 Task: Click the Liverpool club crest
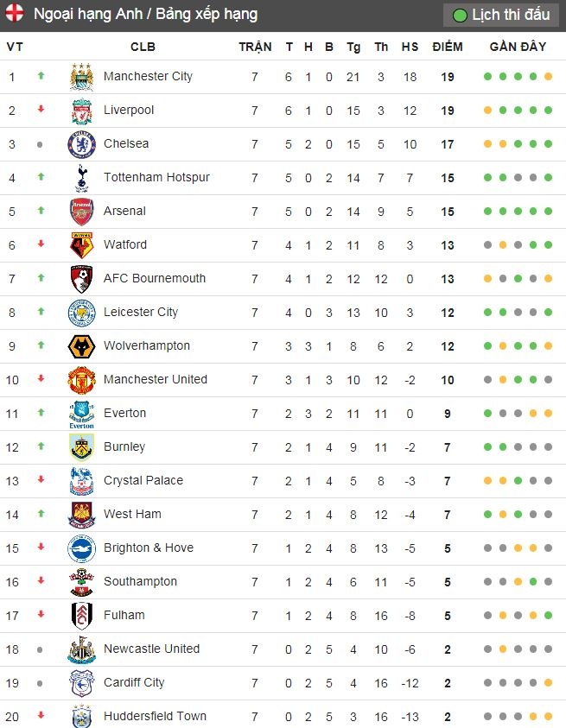tap(81, 111)
